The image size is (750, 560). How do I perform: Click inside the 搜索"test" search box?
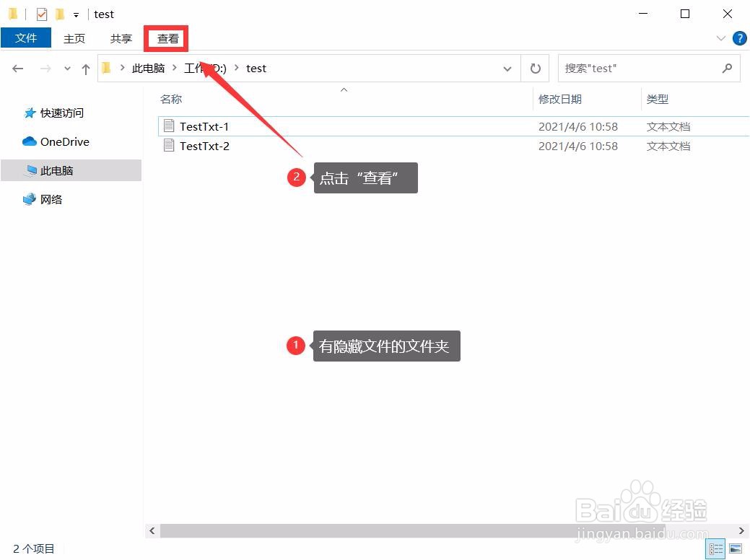[635, 68]
